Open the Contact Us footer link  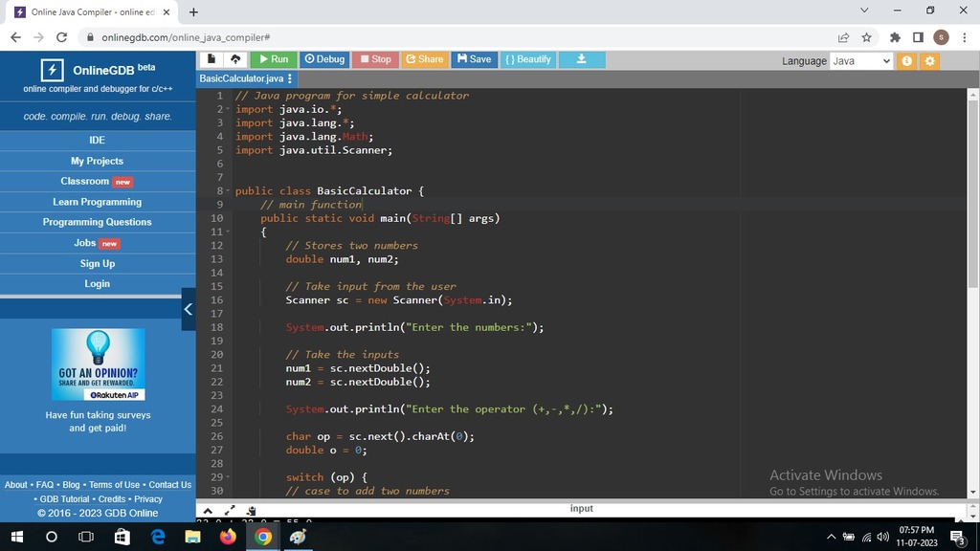[x=170, y=485]
